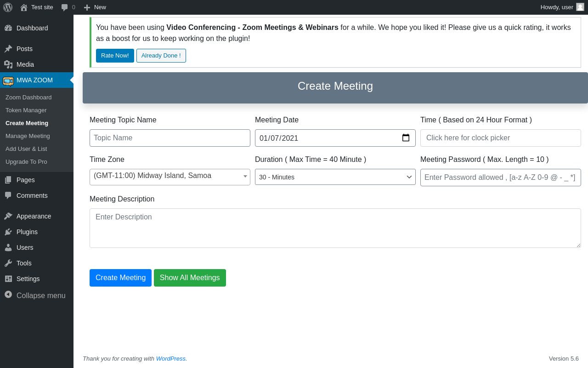Click the Test site home icon
The width and height of the screenshot is (588, 368).
24,7
